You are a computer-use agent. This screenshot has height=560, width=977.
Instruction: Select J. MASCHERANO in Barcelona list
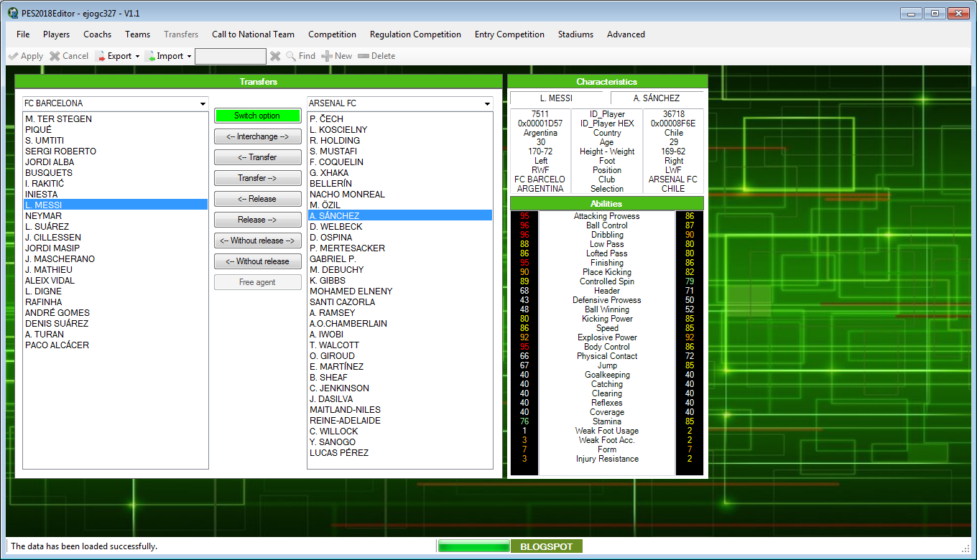point(115,259)
